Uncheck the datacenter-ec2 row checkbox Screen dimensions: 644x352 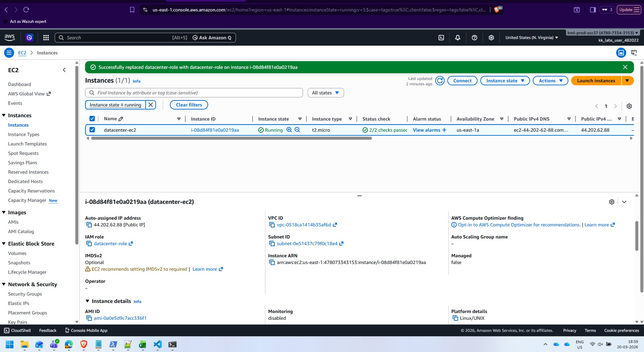92,130
